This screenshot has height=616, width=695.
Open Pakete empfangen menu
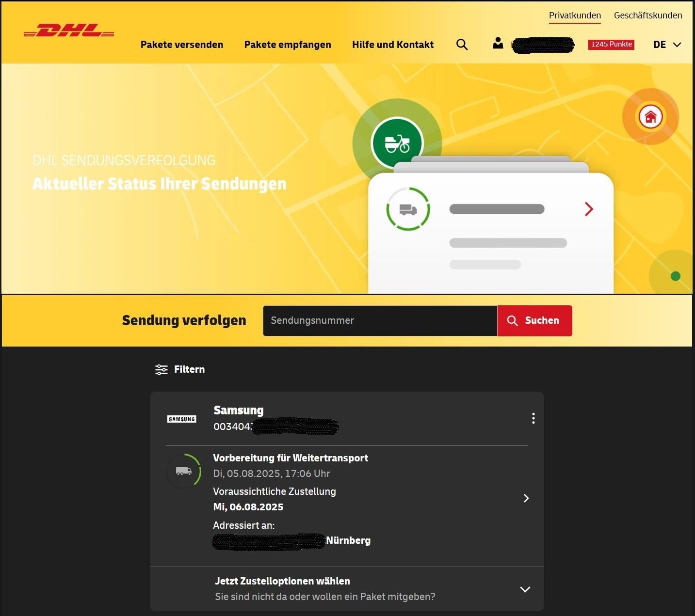288,45
